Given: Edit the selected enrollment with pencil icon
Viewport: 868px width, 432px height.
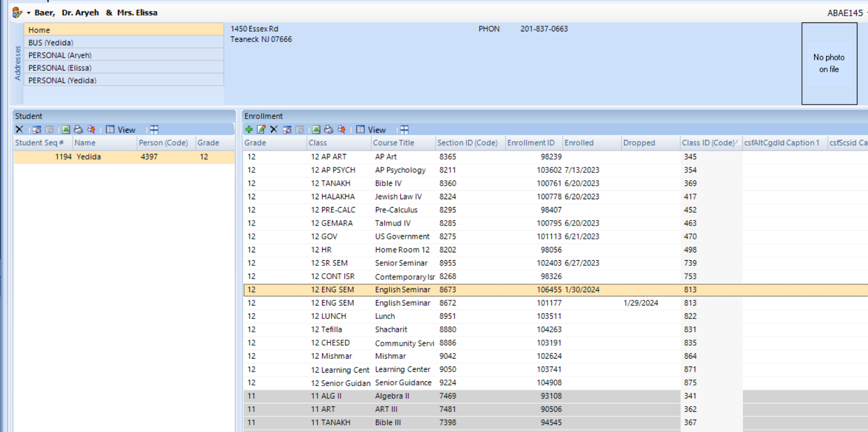Looking at the screenshot, I should tap(261, 130).
